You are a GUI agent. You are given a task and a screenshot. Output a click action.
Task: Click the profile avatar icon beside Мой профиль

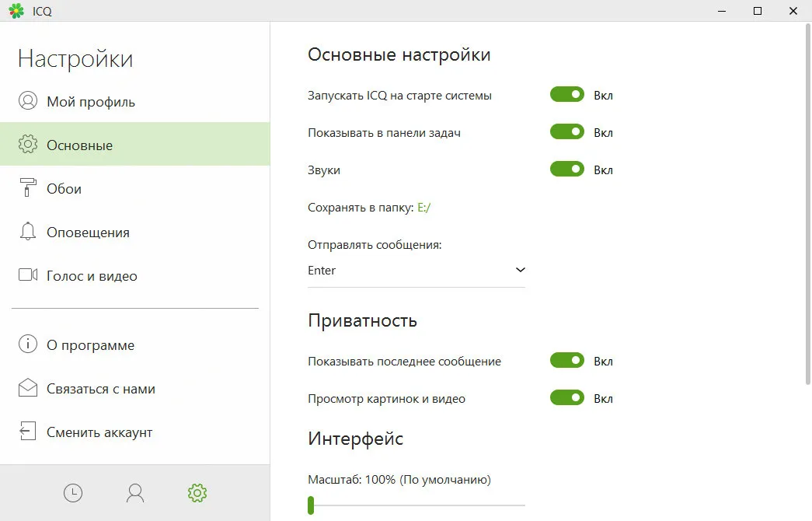click(x=28, y=100)
